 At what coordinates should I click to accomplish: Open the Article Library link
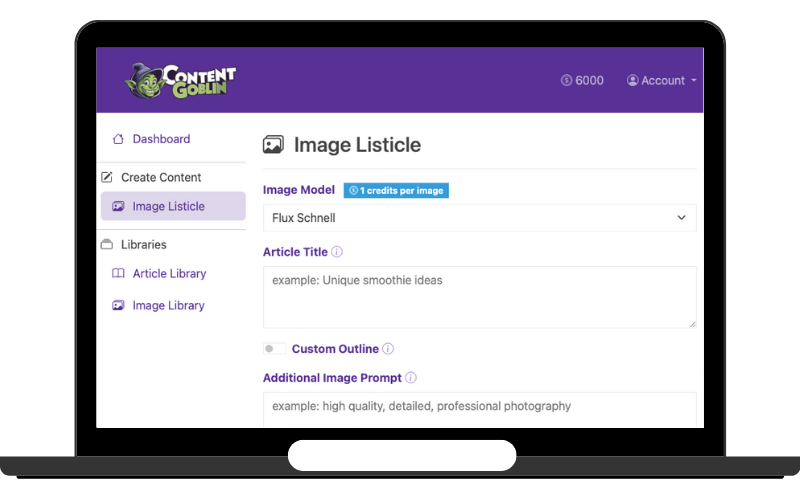169,274
